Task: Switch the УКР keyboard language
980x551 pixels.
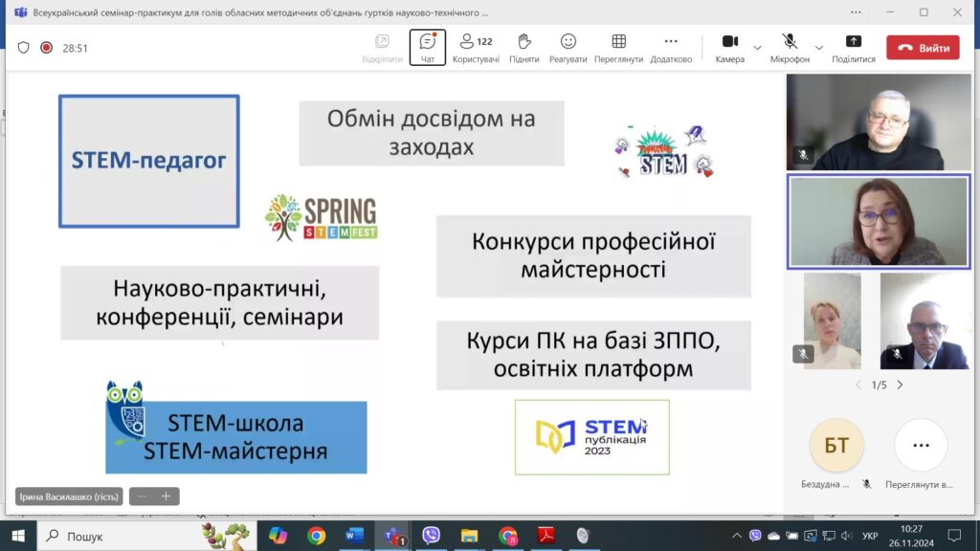Action: coord(870,536)
